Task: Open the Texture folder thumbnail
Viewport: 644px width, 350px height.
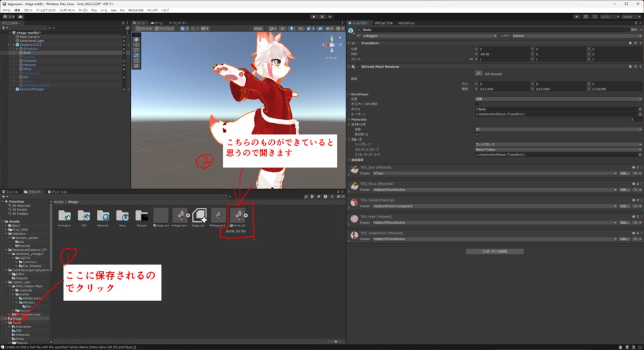Action: pyautogui.click(x=142, y=216)
